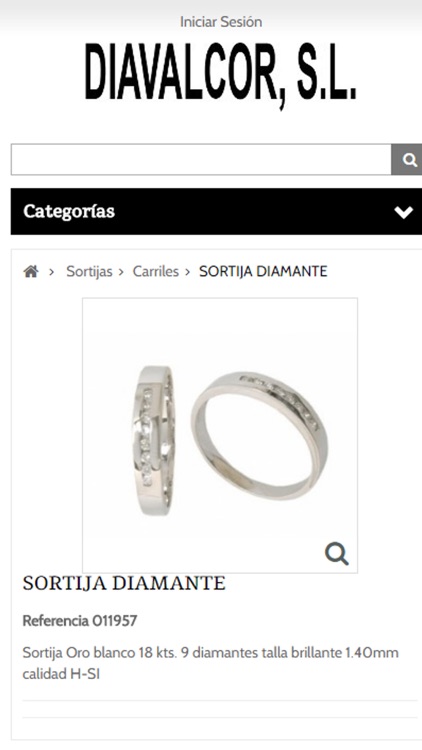This screenshot has width=422, height=750.
Task: Click the chevron separator after Sortijas
Action: tap(121, 272)
